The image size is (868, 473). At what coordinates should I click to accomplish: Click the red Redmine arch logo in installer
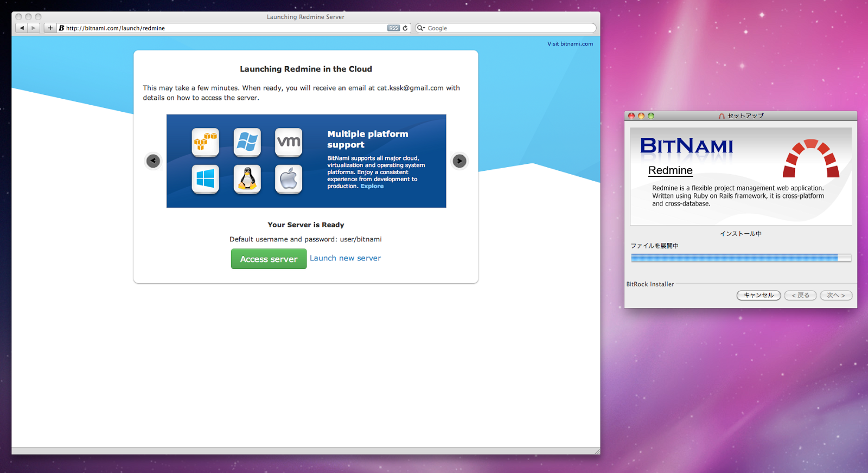tap(811, 158)
